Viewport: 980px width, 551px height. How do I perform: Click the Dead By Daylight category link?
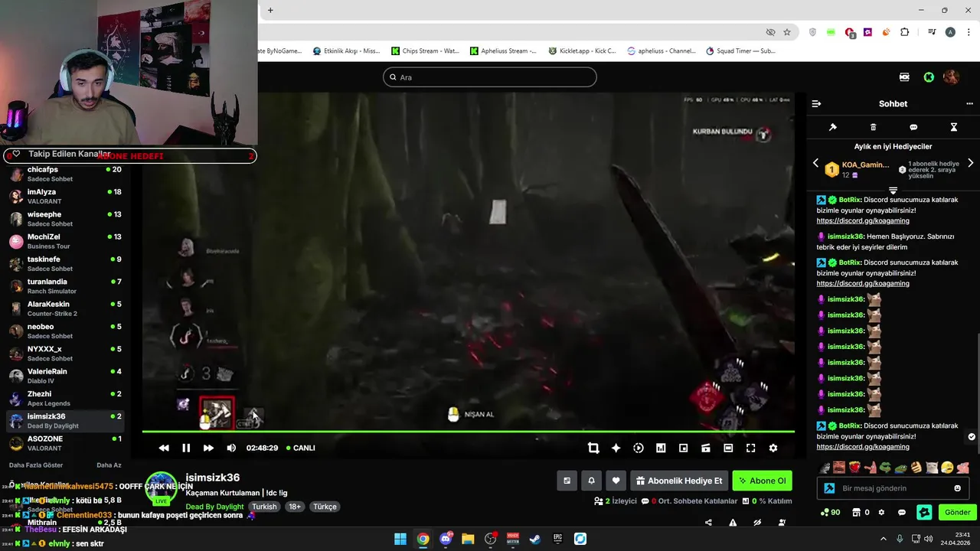(214, 507)
